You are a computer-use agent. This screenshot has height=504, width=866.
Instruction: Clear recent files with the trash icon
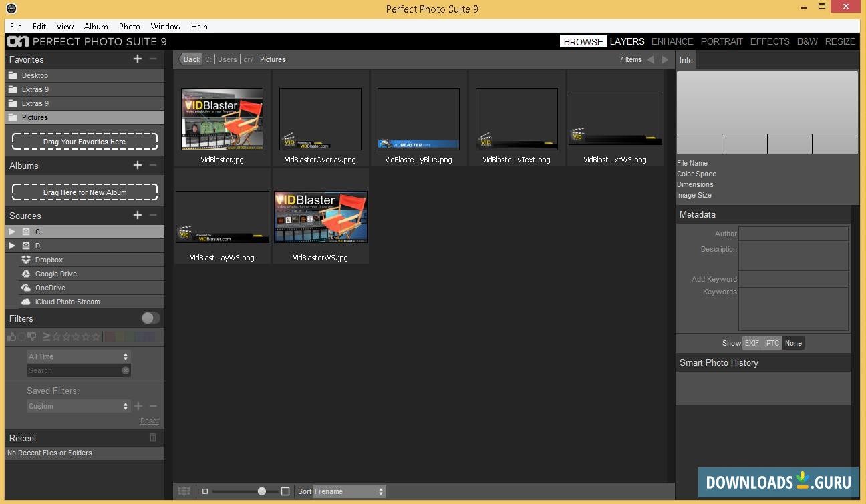[x=153, y=437]
